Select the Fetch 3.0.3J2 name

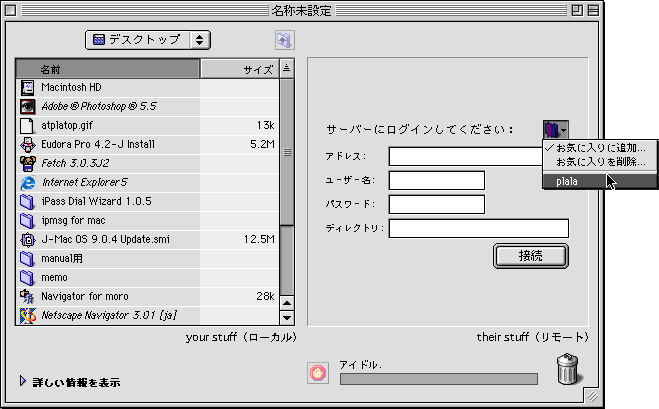tap(75, 163)
